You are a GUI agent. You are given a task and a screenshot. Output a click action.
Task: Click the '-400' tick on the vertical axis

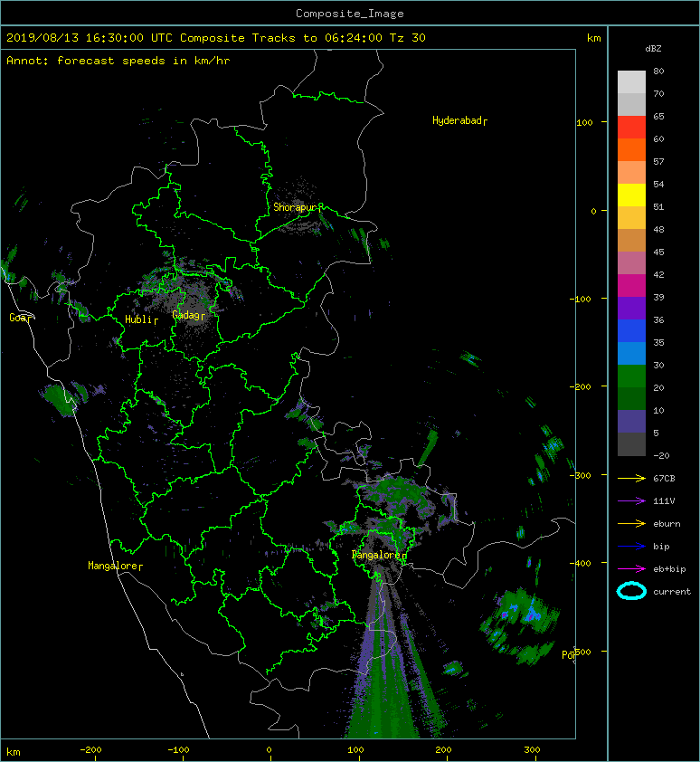tap(580, 563)
